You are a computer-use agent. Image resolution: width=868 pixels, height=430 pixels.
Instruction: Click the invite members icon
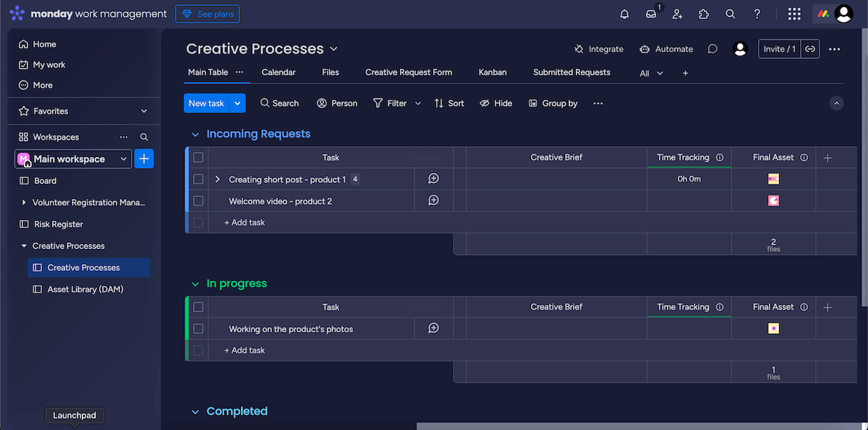(x=677, y=14)
